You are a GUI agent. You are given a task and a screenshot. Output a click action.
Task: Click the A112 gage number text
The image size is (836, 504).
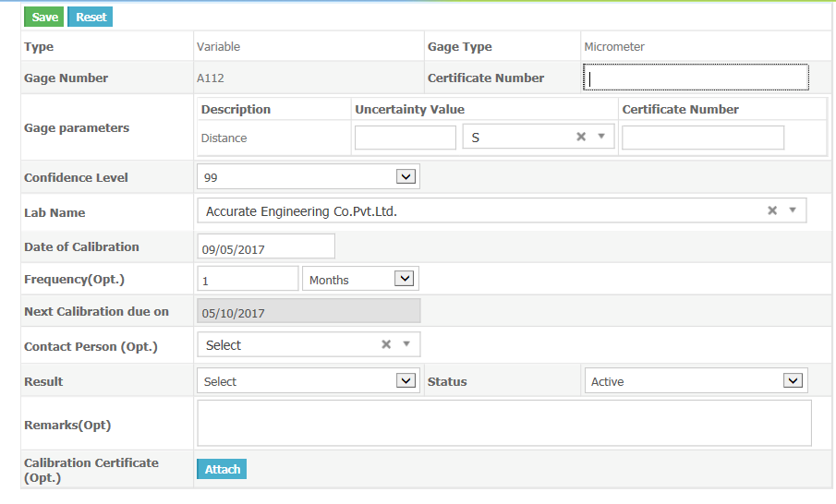point(210,78)
